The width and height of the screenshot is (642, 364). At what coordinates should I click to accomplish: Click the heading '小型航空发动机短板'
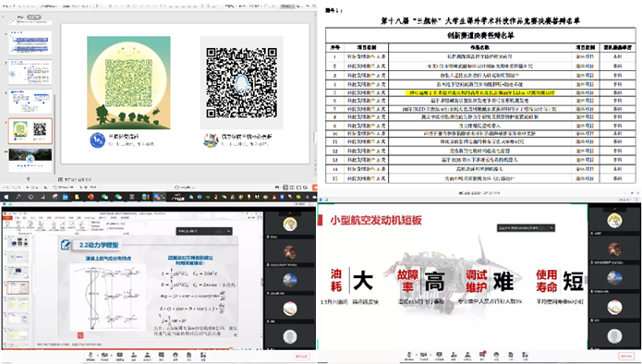pos(376,220)
